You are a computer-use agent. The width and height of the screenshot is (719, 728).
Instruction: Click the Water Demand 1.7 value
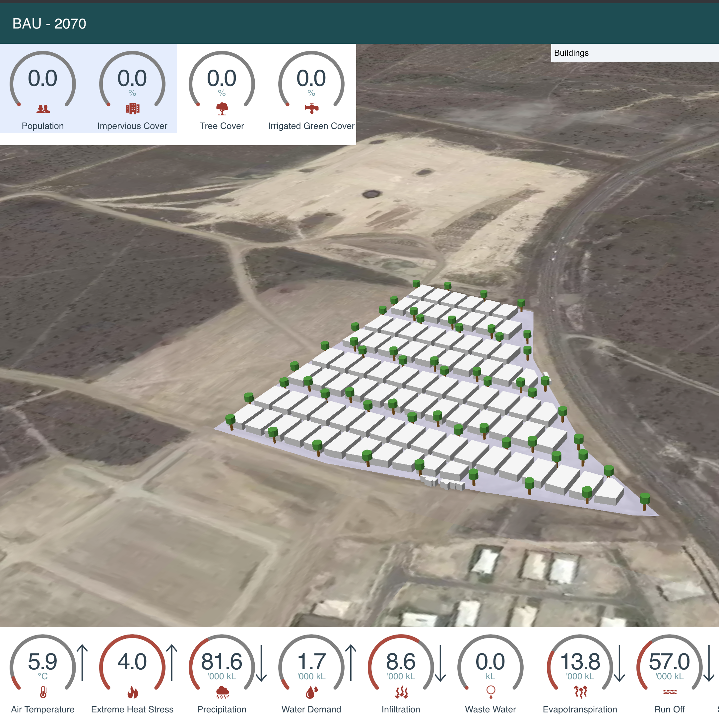pos(311,662)
